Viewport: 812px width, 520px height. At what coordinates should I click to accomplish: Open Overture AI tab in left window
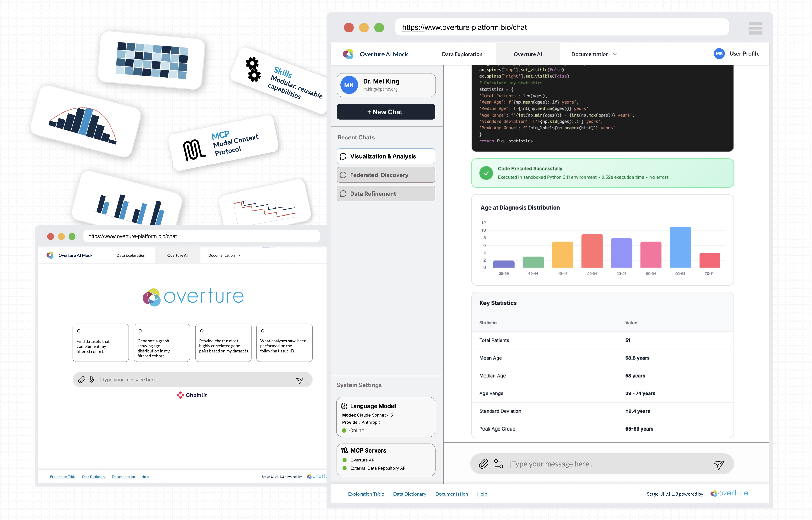coord(177,255)
